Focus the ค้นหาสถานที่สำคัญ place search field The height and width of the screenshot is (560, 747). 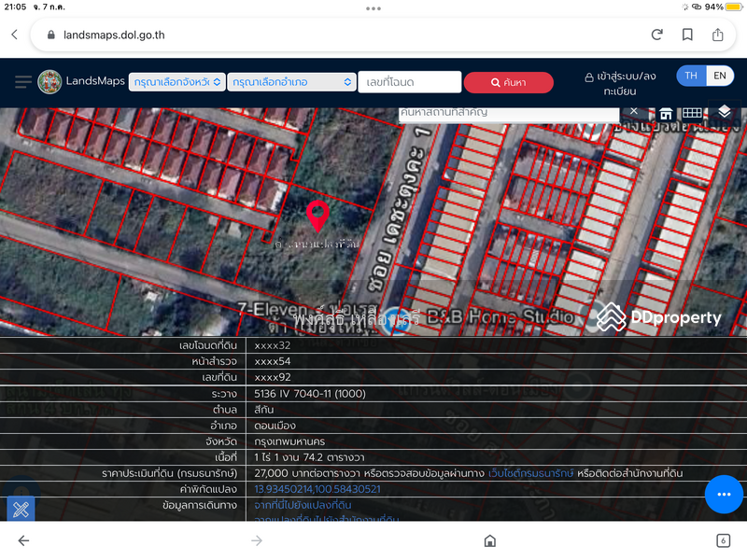(x=508, y=114)
